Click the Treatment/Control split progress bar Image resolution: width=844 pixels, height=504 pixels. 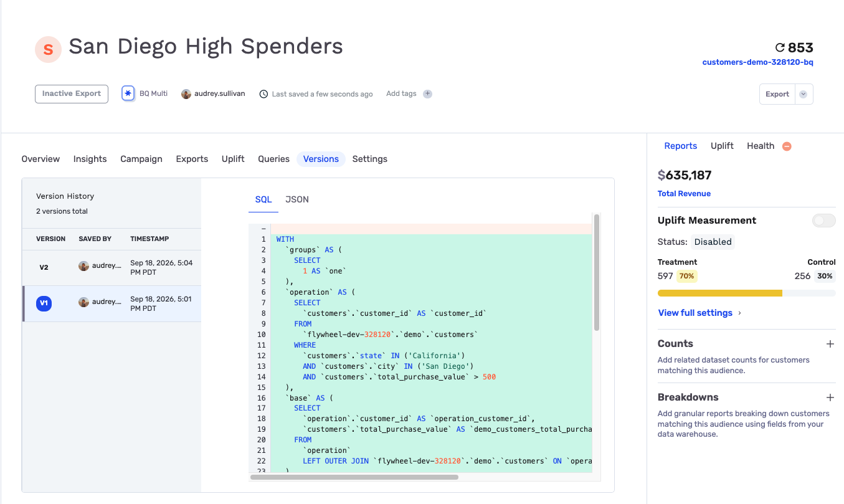pyautogui.click(x=746, y=293)
